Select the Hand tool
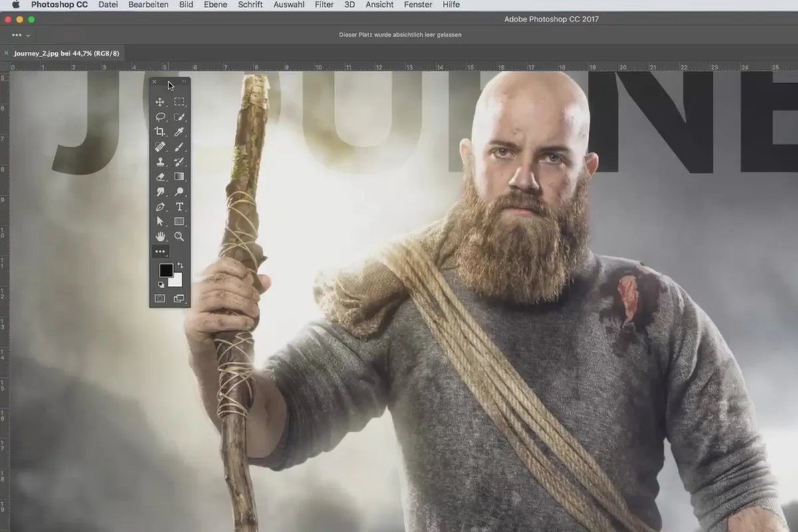This screenshot has height=532, width=798. pyautogui.click(x=160, y=237)
